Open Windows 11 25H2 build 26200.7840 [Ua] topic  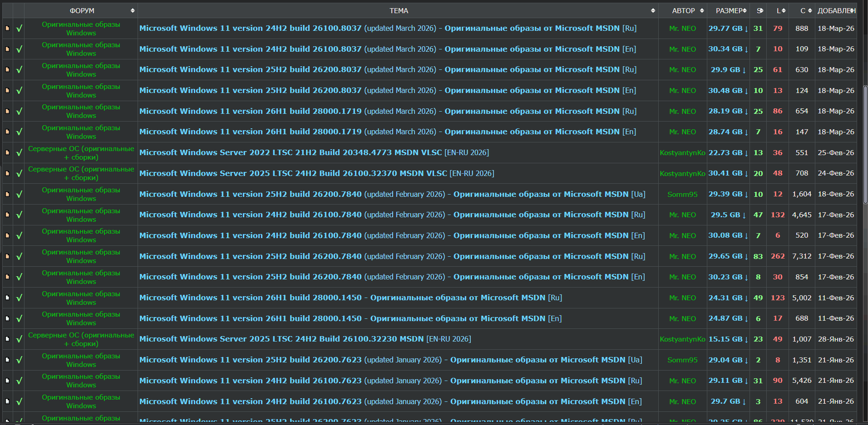392,194
